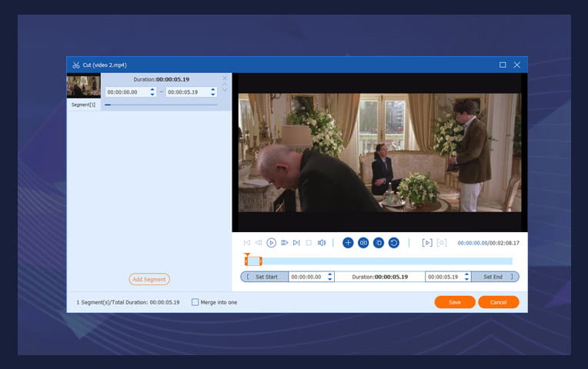This screenshot has width=588, height=369.
Task: Save the cut segments
Action: [x=455, y=302]
